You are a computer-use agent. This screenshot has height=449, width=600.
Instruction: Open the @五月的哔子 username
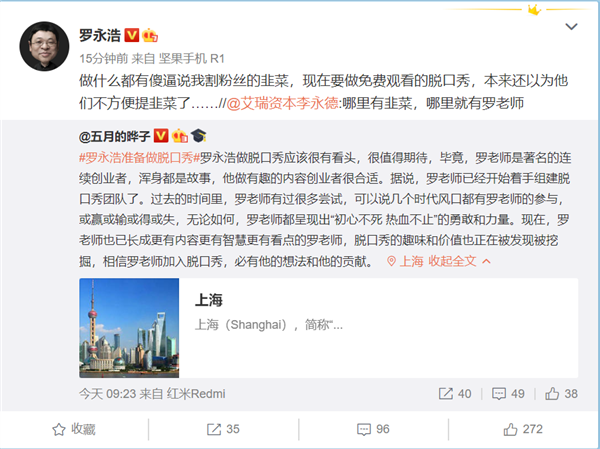[114, 136]
